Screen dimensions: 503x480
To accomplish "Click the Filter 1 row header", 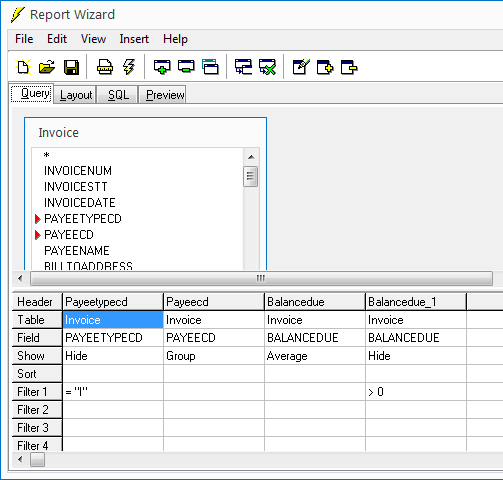I will point(37,392).
